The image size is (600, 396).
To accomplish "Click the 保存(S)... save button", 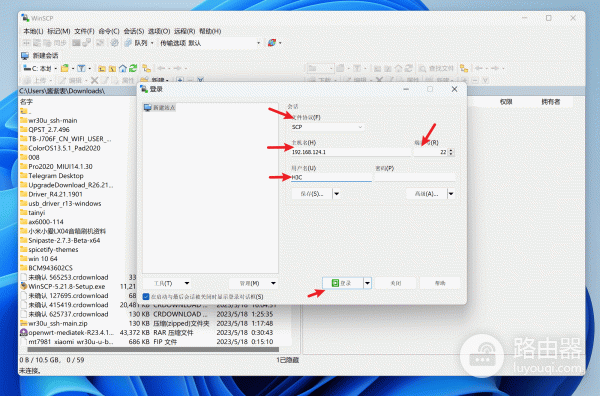I will (312, 194).
